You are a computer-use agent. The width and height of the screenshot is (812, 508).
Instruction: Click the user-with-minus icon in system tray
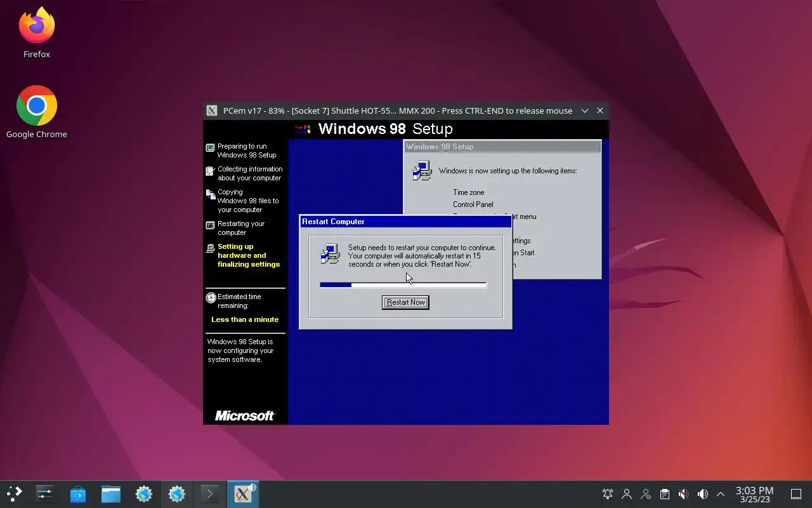(646, 494)
